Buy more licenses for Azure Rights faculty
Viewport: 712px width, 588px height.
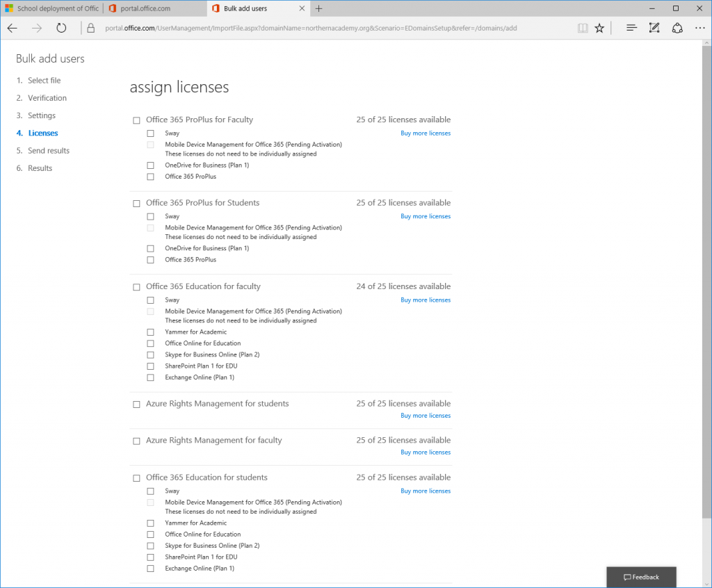[x=426, y=452]
